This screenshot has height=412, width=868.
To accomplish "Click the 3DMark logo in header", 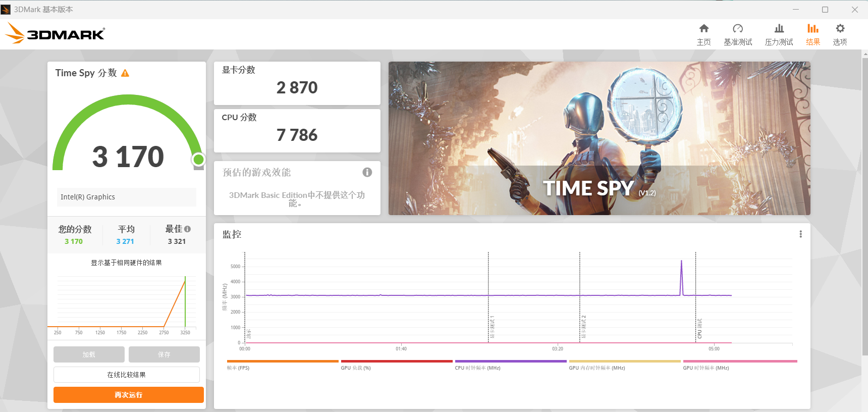I will [x=56, y=34].
